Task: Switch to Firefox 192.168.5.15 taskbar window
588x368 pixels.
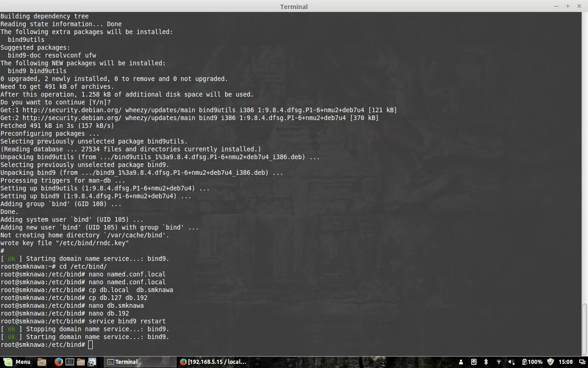Action: pyautogui.click(x=213, y=362)
